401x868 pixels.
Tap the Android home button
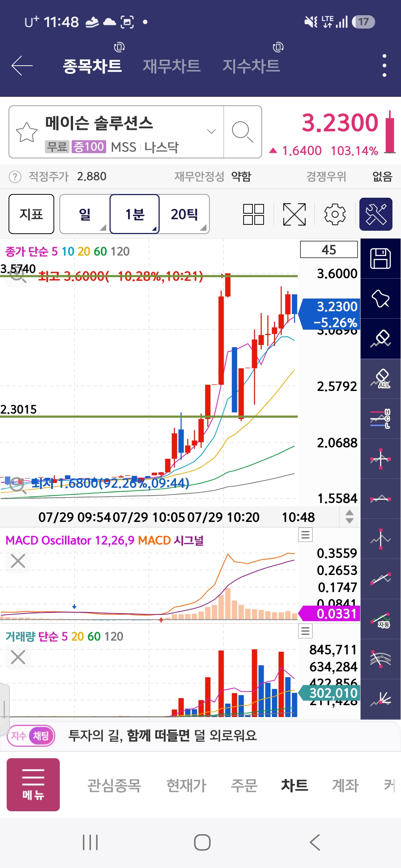(202, 842)
